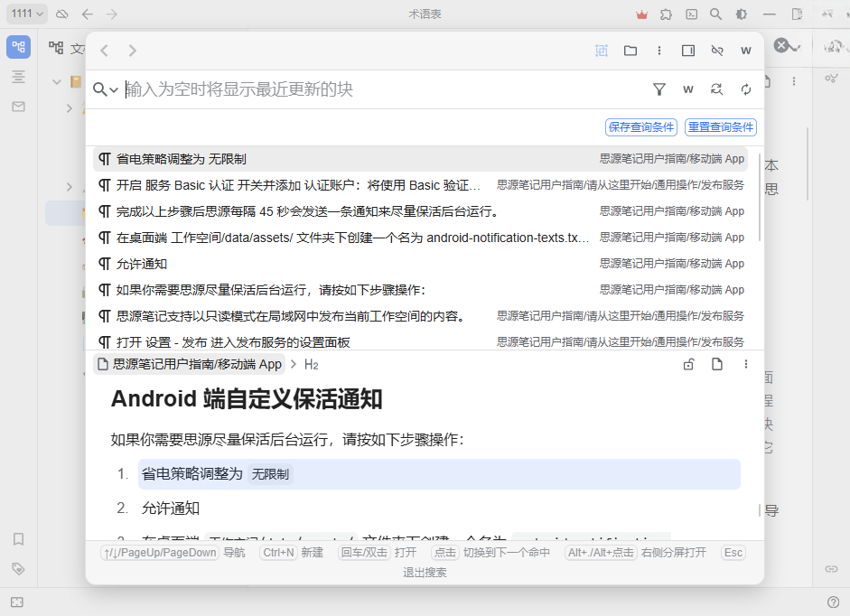
Task: Open the document icon in preview toolbar
Action: tap(717, 364)
